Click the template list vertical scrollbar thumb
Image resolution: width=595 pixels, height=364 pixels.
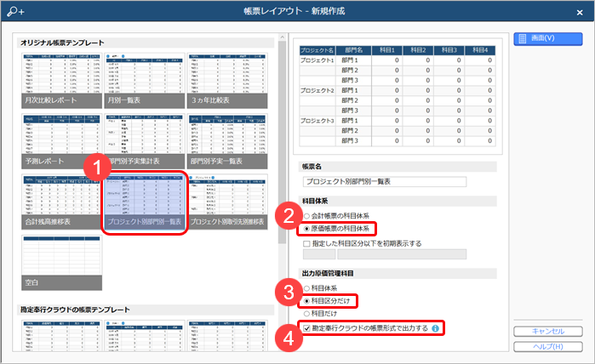pos(282,142)
